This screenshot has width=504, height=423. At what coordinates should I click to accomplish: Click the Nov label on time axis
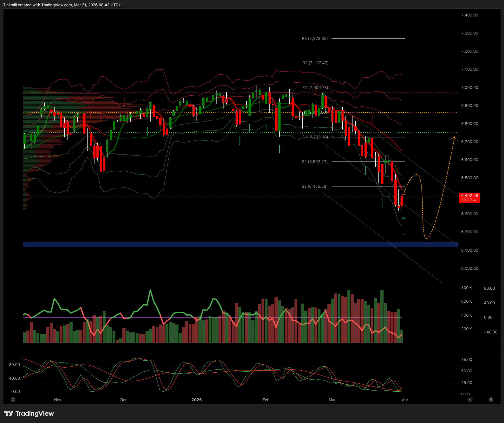(x=57, y=400)
